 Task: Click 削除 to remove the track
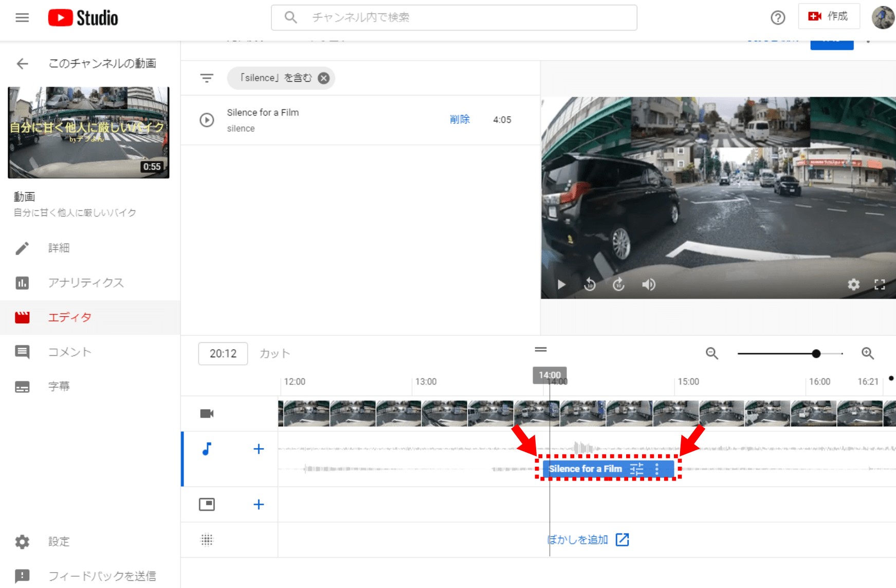[460, 119]
